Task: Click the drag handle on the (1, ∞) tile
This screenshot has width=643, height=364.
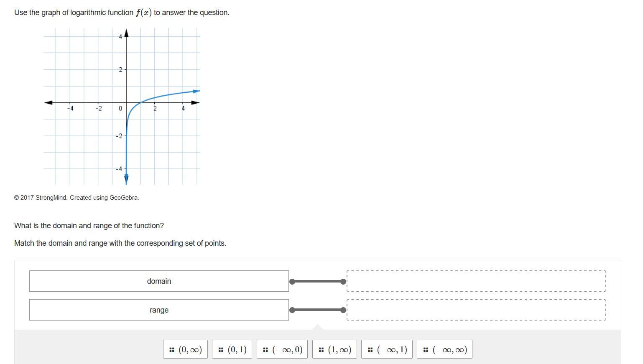Action: [321, 350]
